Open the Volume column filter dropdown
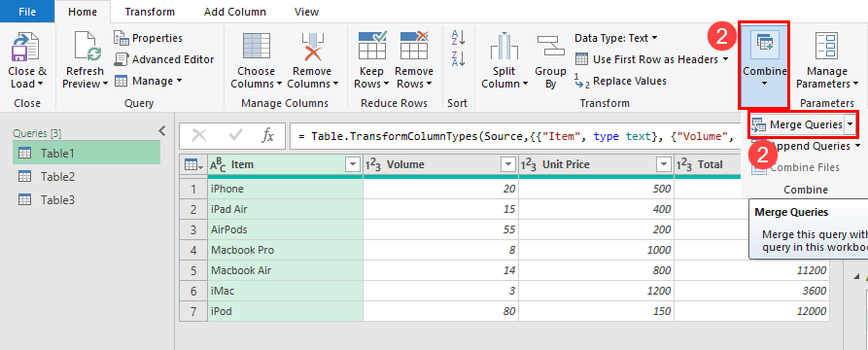Viewport: 868px width, 350px height. click(x=508, y=164)
